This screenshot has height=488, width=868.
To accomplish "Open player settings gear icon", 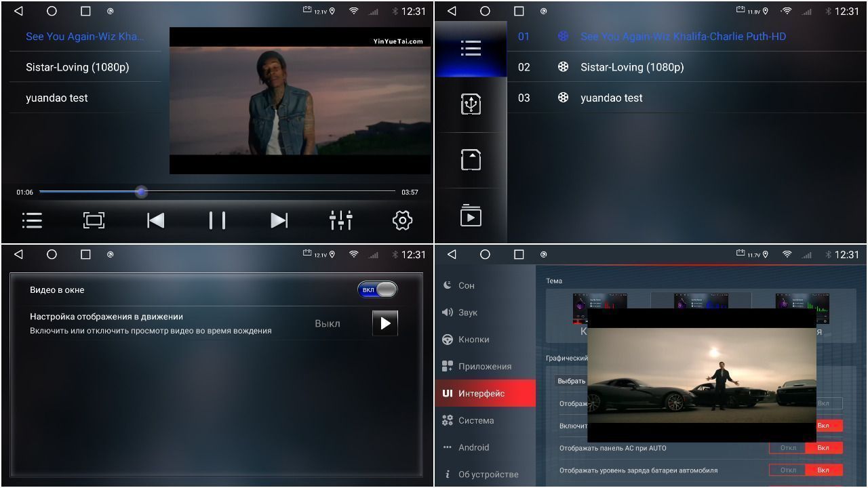I will coord(402,220).
